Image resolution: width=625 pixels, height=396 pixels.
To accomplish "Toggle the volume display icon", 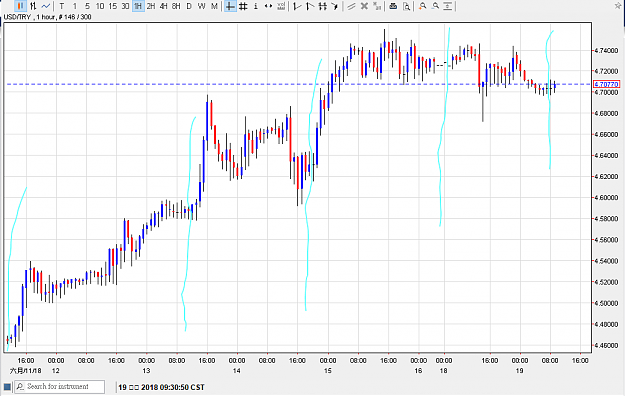I will 281,6.
